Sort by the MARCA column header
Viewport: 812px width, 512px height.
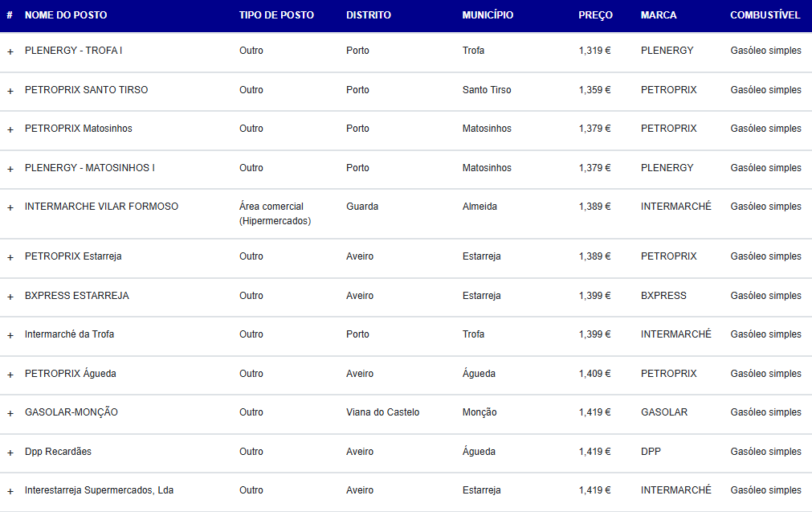[659, 15]
